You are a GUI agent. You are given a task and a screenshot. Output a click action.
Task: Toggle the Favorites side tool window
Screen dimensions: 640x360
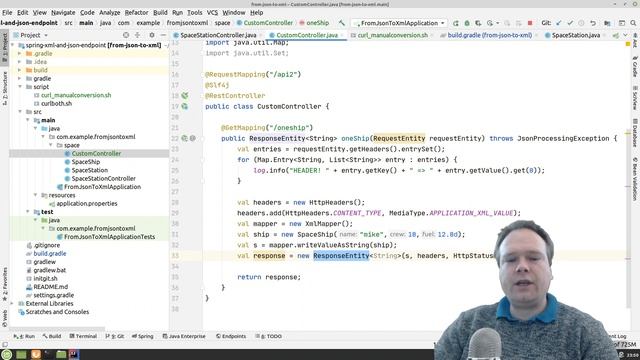(x=4, y=284)
